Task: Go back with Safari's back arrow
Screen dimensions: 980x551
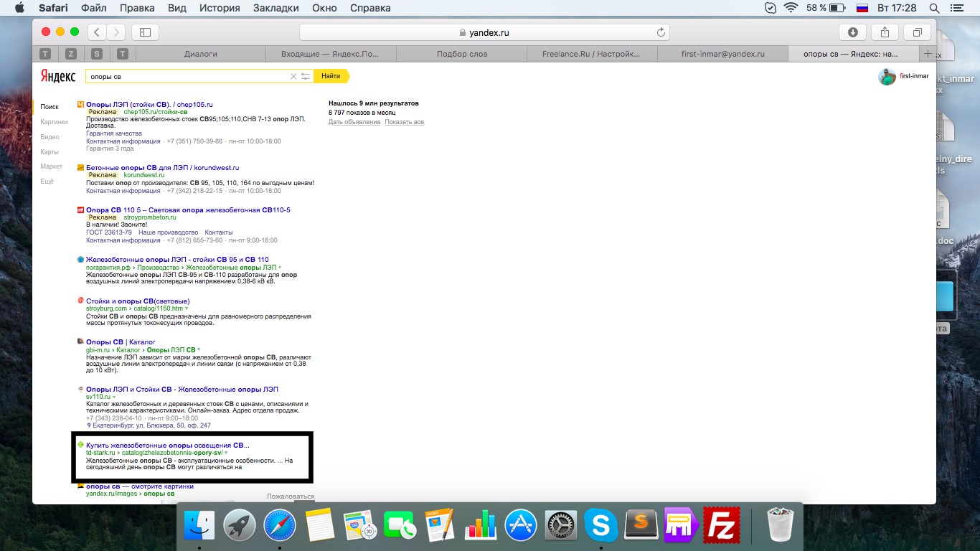Action: (97, 32)
